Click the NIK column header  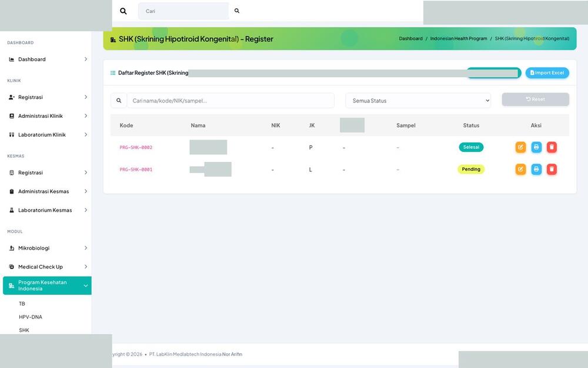coord(276,125)
